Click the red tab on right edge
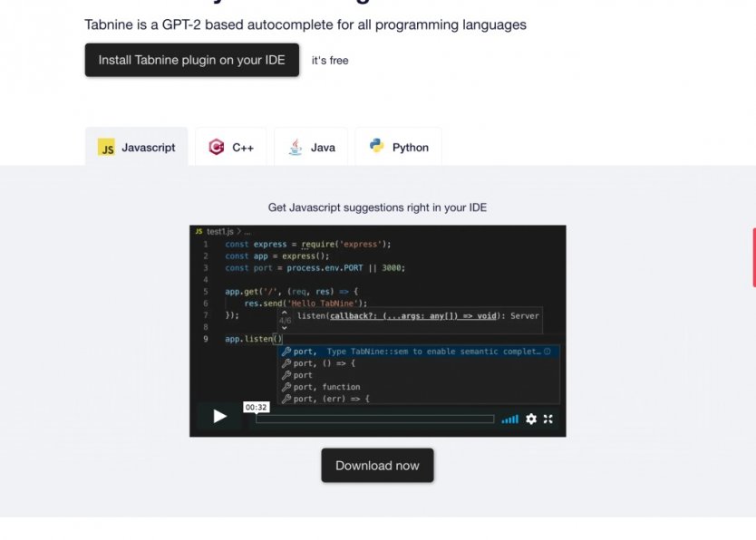The image size is (756, 540). click(753, 257)
